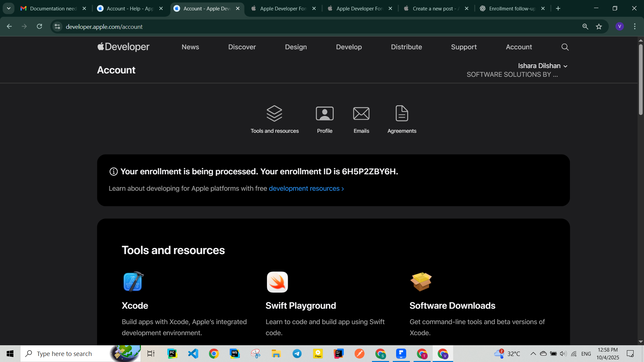This screenshot has height=362, width=644.
Task: Click the Swift Playground icon
Action: coord(277,282)
